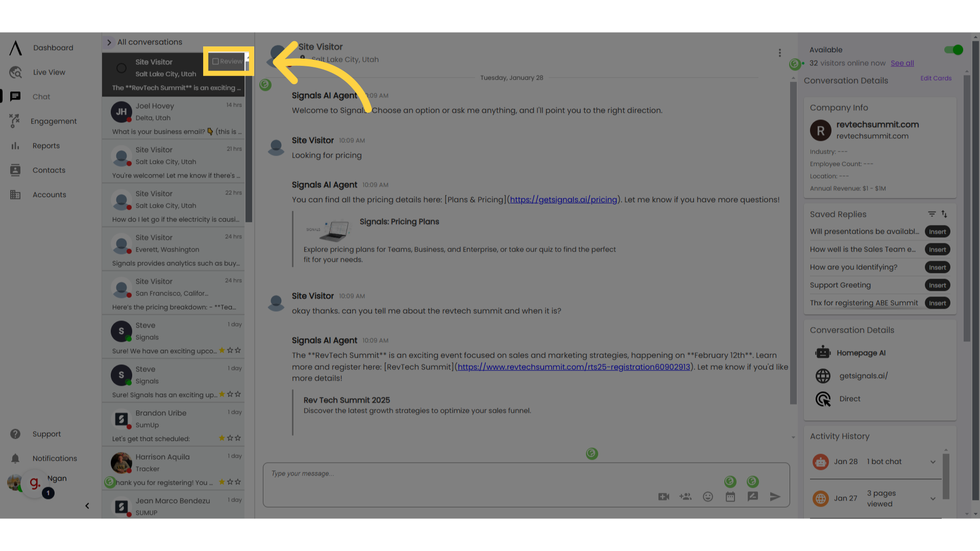Open Saved Replies filter icon
980x551 pixels.
pyautogui.click(x=932, y=214)
